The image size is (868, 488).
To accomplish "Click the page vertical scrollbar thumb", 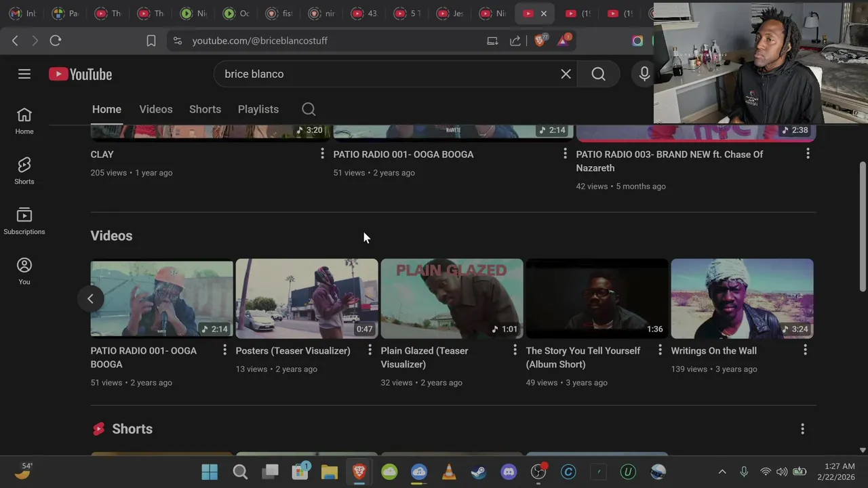I will [863, 227].
